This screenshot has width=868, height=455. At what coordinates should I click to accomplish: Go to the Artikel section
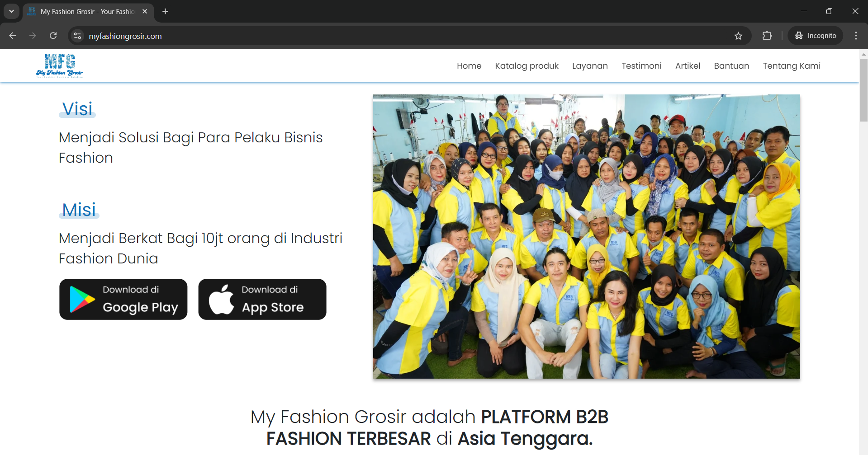pos(688,66)
